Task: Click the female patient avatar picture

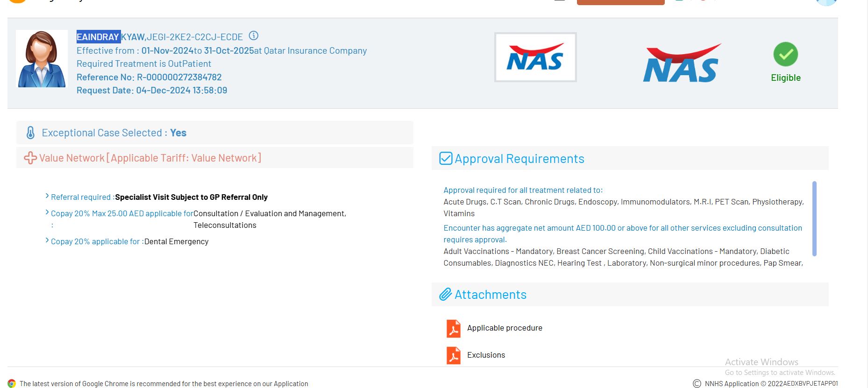Action: tap(42, 59)
